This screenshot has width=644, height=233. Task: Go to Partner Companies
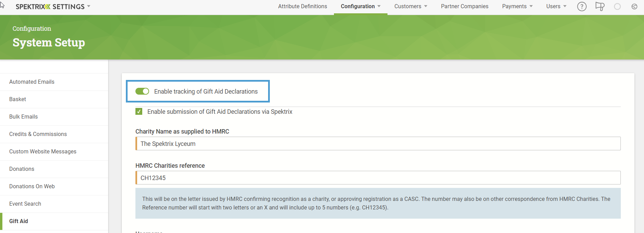[465, 6]
